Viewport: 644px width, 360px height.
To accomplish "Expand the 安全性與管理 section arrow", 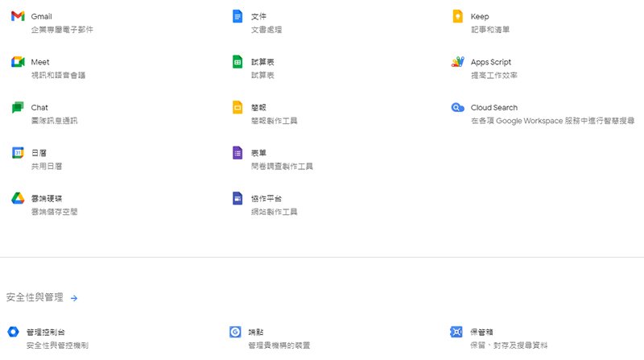I will coord(74,298).
